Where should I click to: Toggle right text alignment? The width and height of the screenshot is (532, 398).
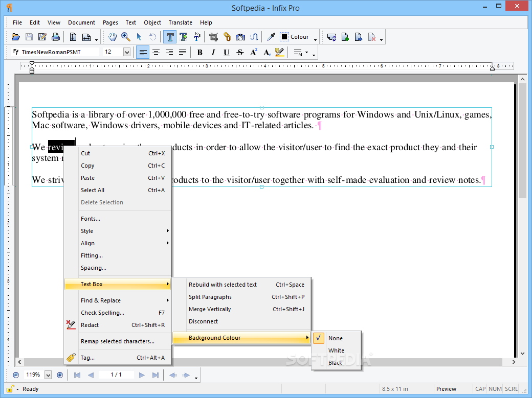coord(169,53)
